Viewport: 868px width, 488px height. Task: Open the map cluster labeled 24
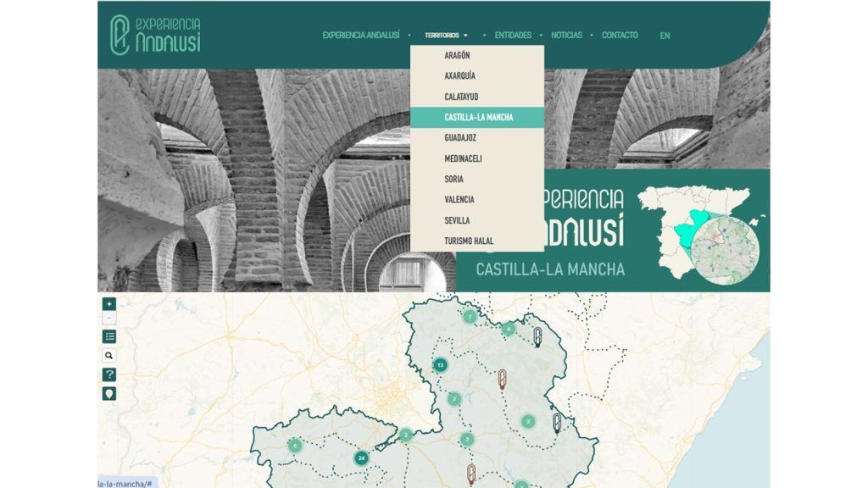click(361, 458)
